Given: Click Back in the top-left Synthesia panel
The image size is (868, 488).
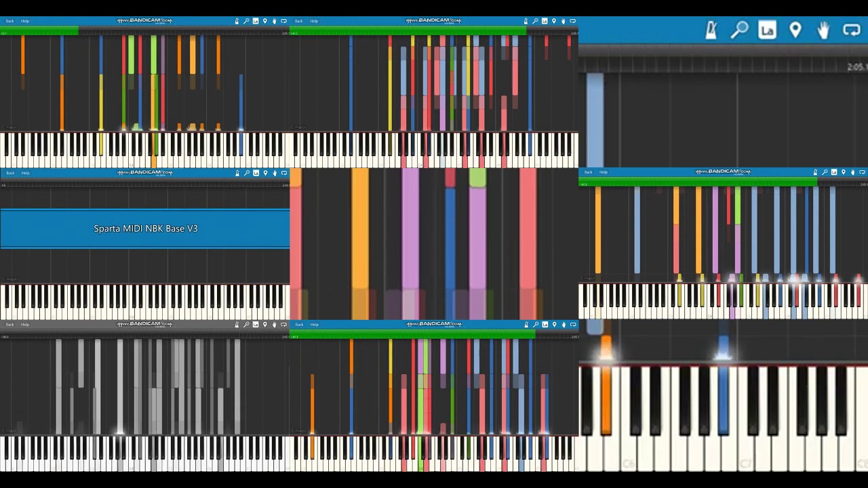Looking at the screenshot, I should pyautogui.click(x=9, y=21).
